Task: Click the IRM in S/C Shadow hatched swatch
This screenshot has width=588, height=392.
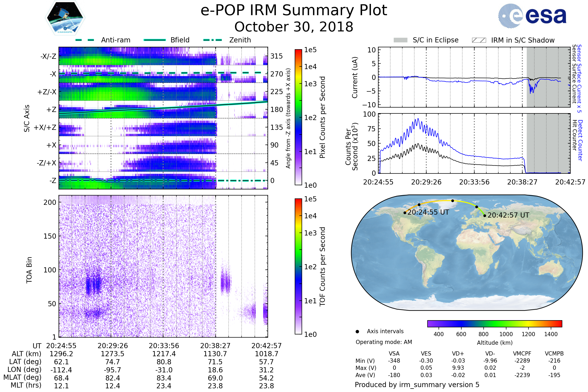Action: tap(479, 40)
